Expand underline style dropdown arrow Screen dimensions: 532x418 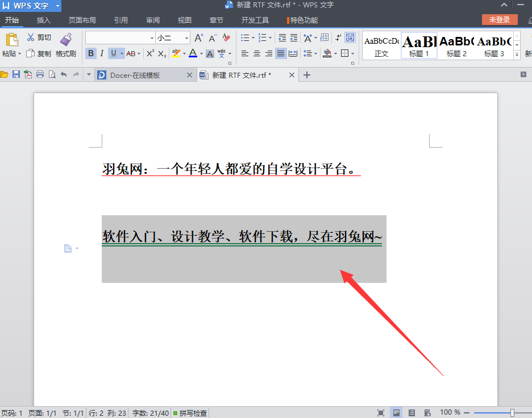[x=122, y=53]
